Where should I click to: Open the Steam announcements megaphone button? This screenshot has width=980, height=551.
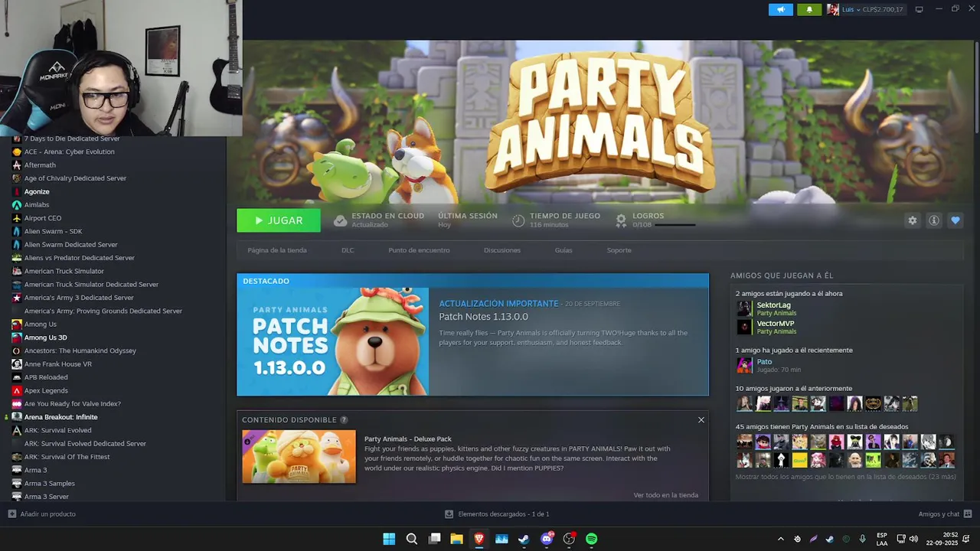point(780,9)
